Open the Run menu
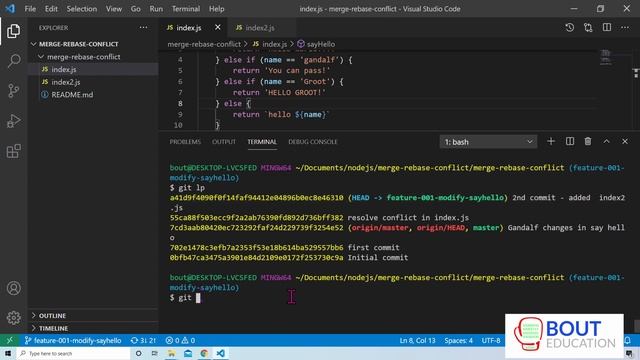 pos(156,9)
